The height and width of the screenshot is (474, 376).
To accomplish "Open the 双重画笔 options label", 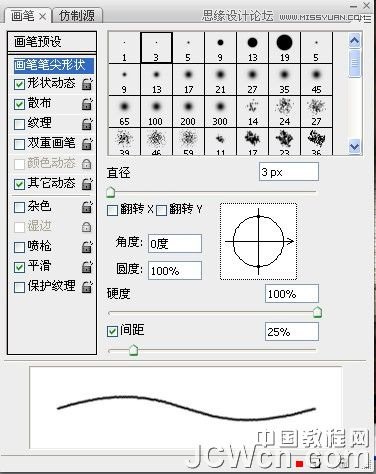I will coord(51,143).
